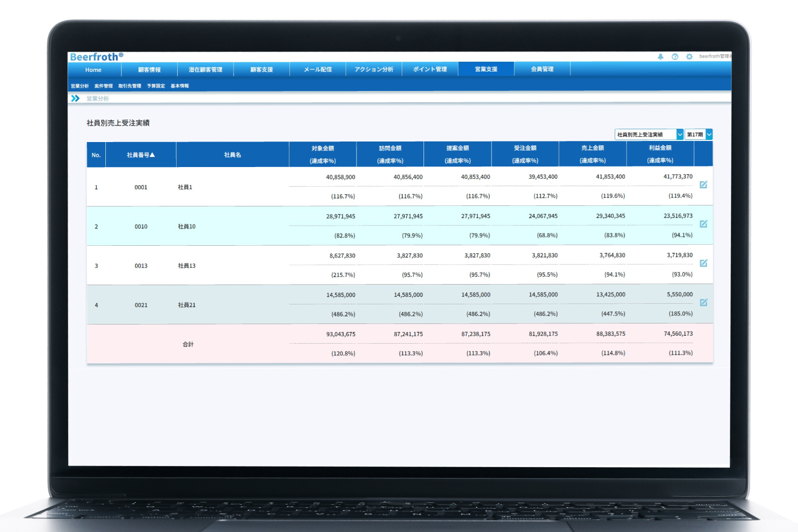
Task: Click edit icon for 社員1 row
Action: click(x=703, y=185)
